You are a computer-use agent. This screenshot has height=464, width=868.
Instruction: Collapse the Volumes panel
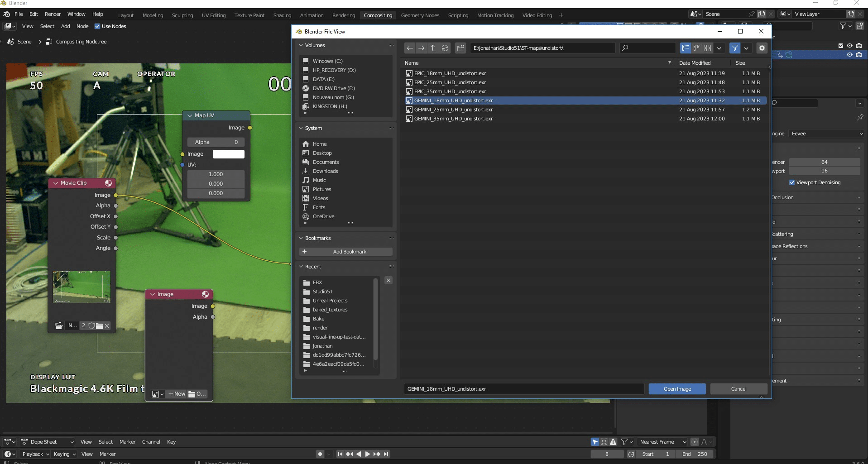pos(301,45)
